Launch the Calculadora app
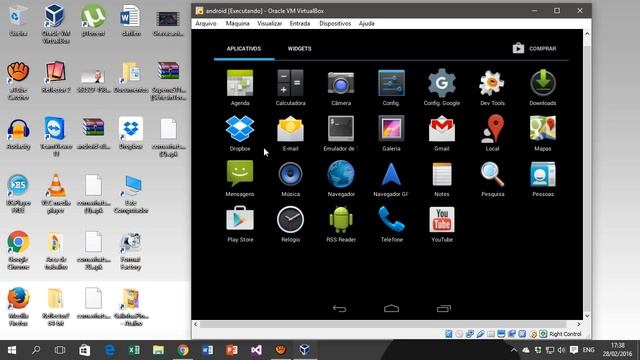The image size is (640, 360). [290, 87]
